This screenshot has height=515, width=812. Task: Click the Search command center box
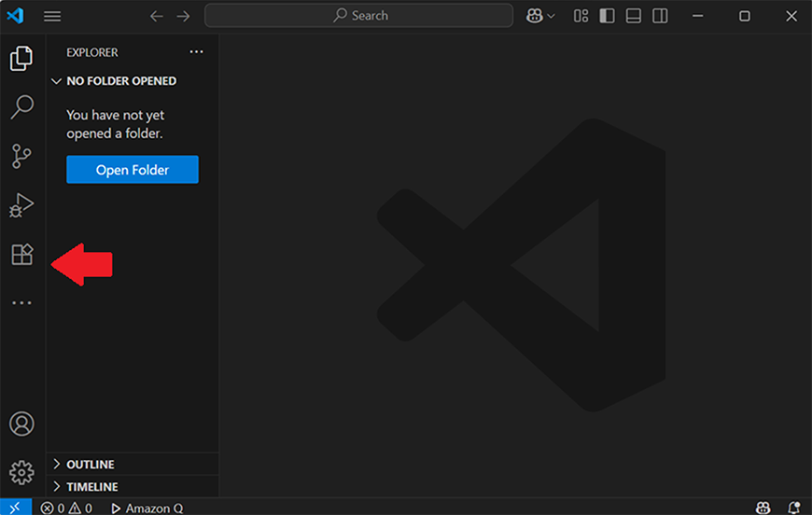[x=359, y=16]
